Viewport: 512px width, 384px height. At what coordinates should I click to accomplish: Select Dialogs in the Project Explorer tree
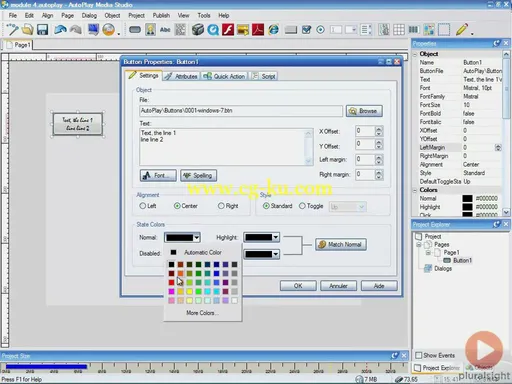tap(443, 268)
